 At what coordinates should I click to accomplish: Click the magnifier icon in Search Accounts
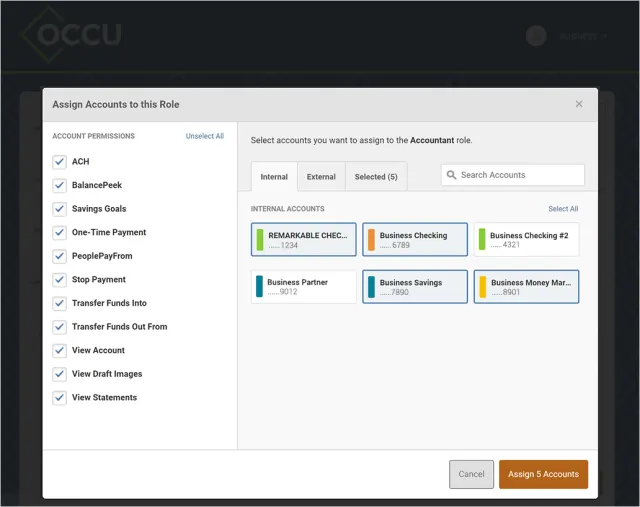pos(451,175)
